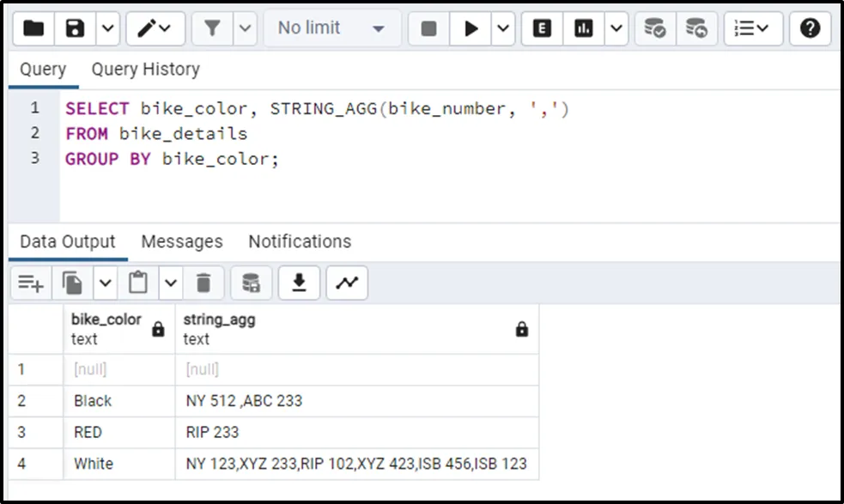This screenshot has height=504, width=844.
Task: Click the Rollback database icon
Action: [696, 28]
